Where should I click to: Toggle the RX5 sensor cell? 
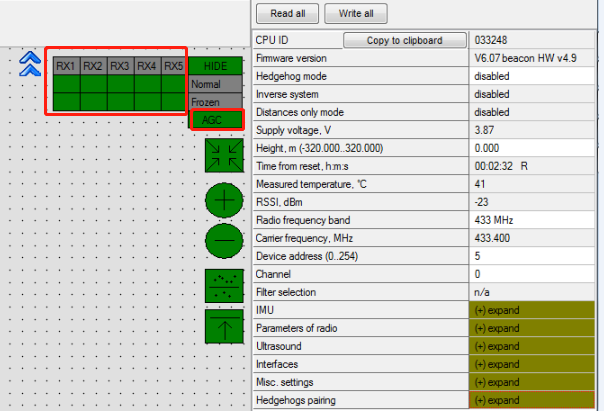(x=173, y=66)
